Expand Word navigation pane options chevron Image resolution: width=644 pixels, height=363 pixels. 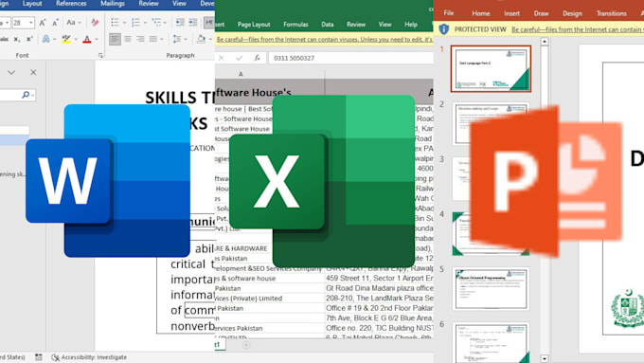point(11,72)
